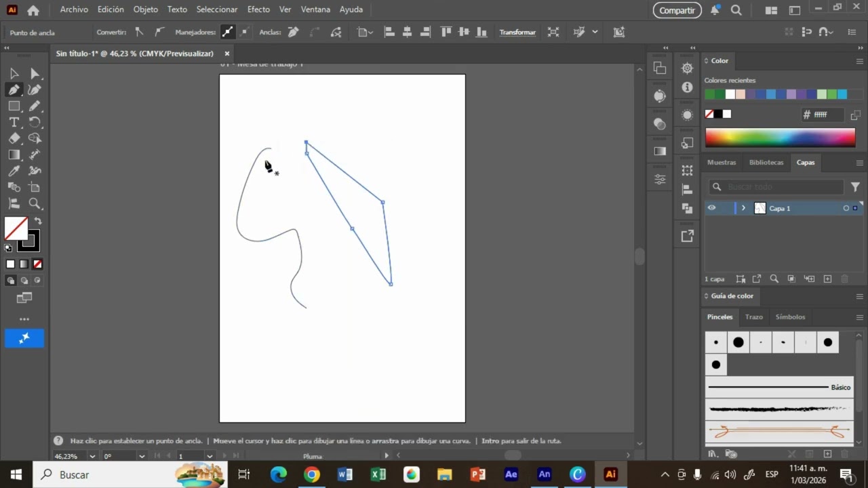Viewport: 868px width, 488px height.
Task: Toggle hide handles for multiple anchors
Action: pyautogui.click(x=244, y=32)
